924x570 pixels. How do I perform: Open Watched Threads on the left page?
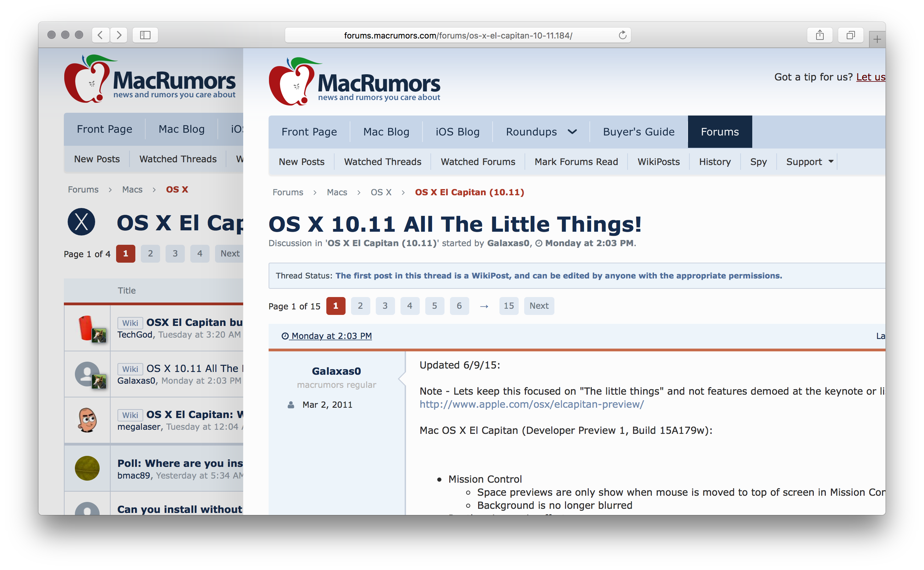coord(178,159)
